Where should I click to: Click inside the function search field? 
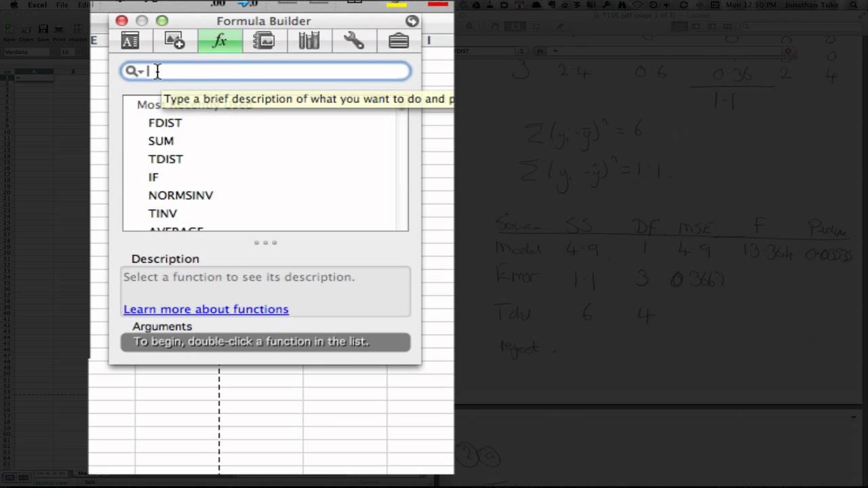point(266,71)
